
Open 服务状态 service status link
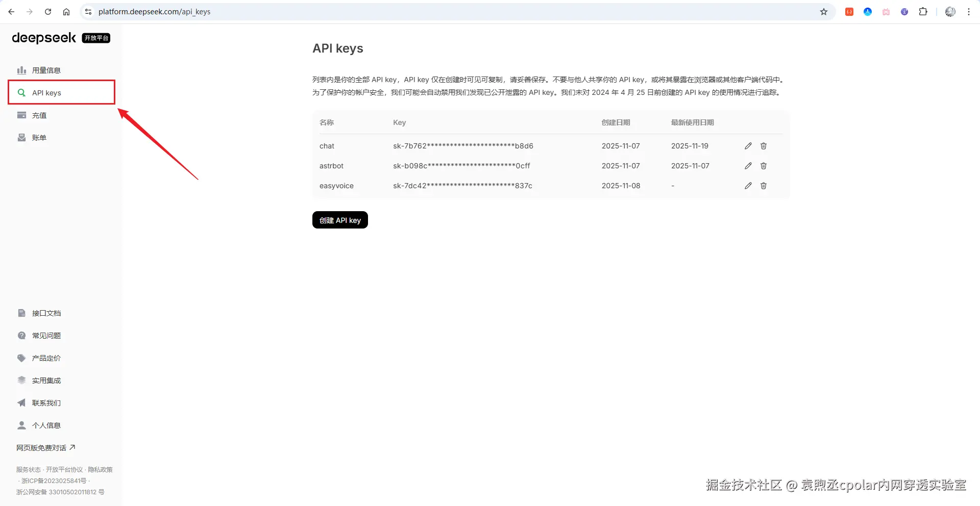[29, 470]
